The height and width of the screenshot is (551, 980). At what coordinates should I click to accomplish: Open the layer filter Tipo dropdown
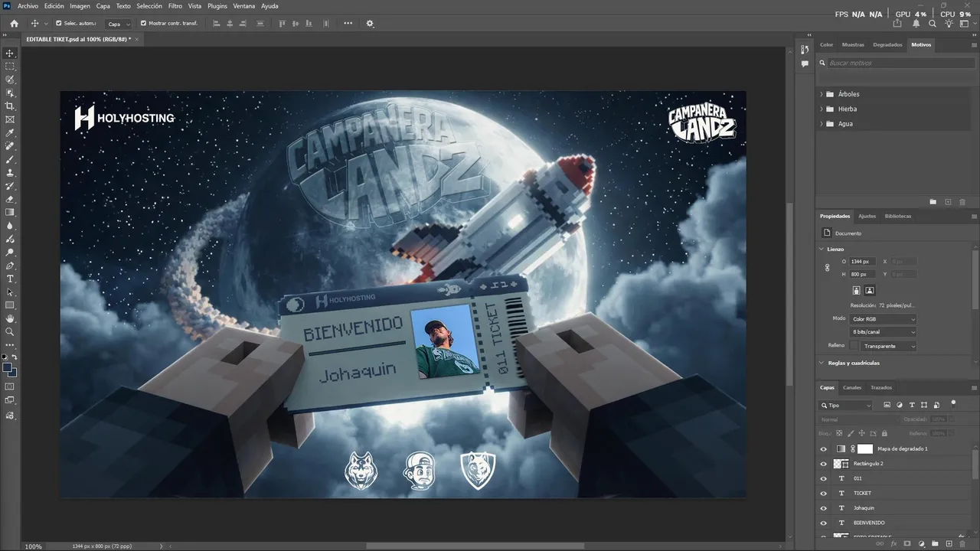tap(846, 406)
